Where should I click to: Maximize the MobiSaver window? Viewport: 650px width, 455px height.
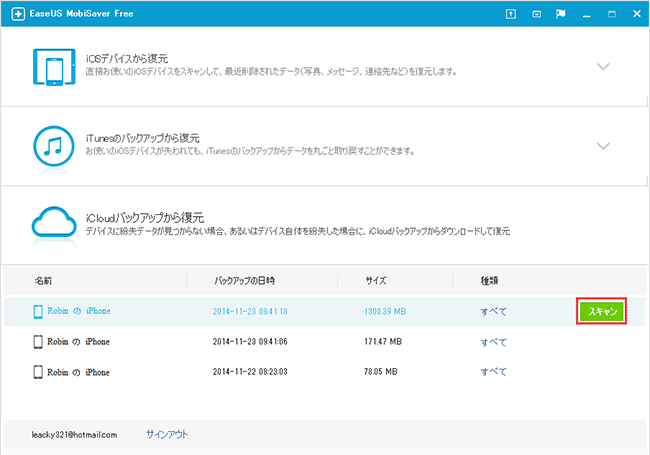[x=611, y=14]
